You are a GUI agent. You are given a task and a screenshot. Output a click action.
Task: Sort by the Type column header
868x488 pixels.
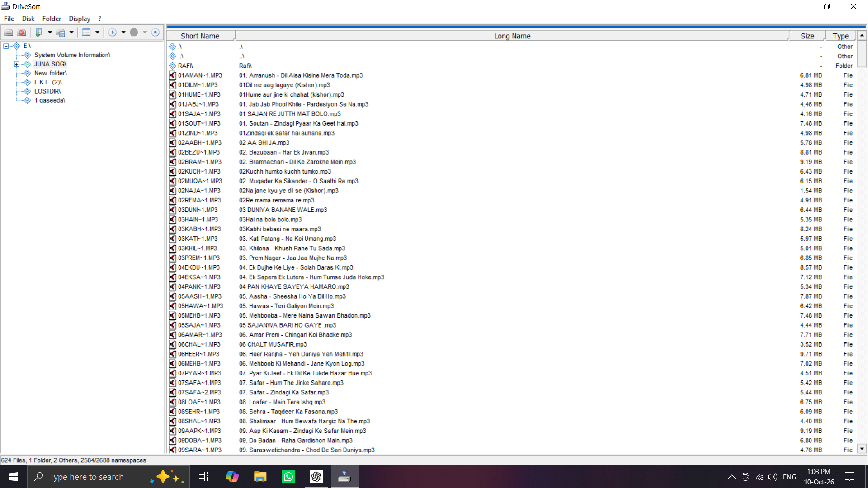pos(841,36)
